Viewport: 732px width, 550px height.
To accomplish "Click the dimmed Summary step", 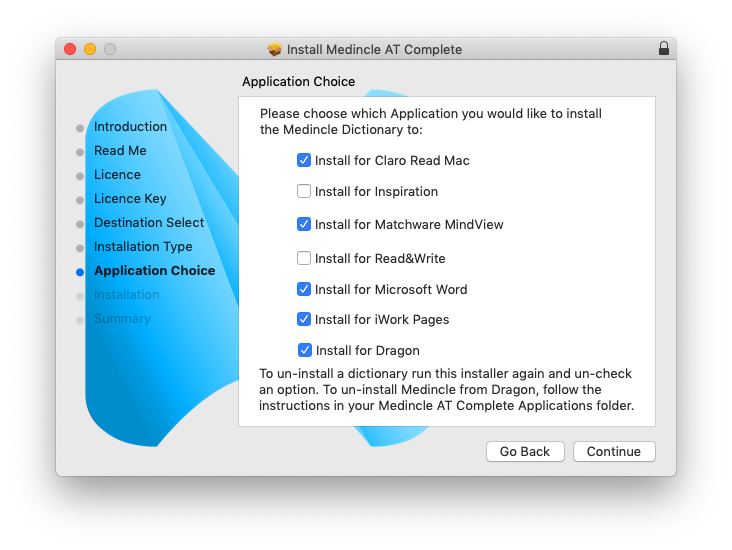I will click(122, 318).
